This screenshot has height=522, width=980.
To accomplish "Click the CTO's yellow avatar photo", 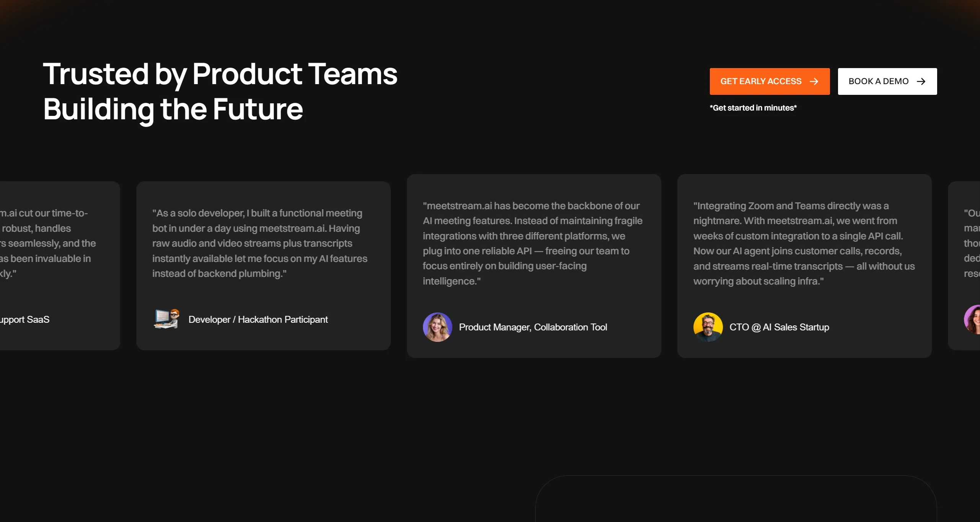I will (x=708, y=327).
